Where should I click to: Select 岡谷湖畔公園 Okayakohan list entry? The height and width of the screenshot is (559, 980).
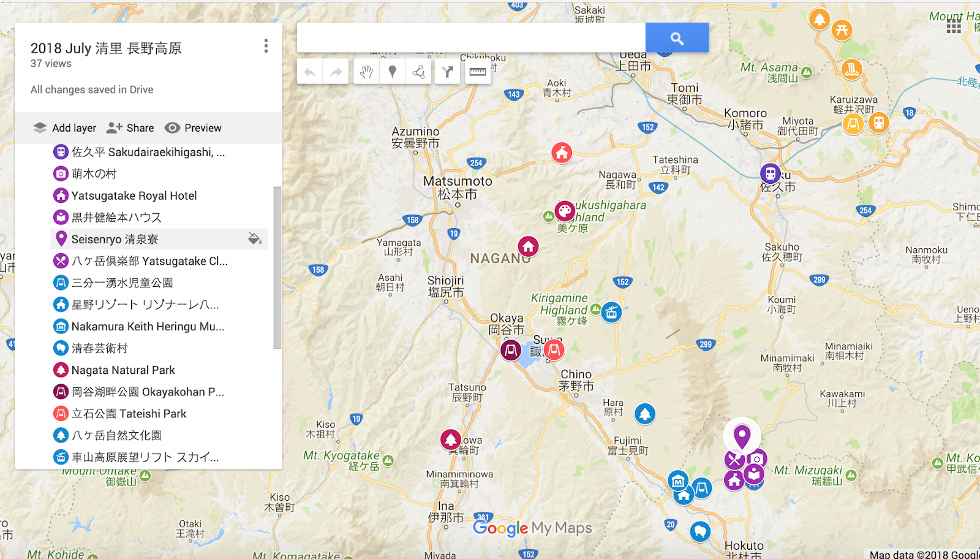coord(159,392)
